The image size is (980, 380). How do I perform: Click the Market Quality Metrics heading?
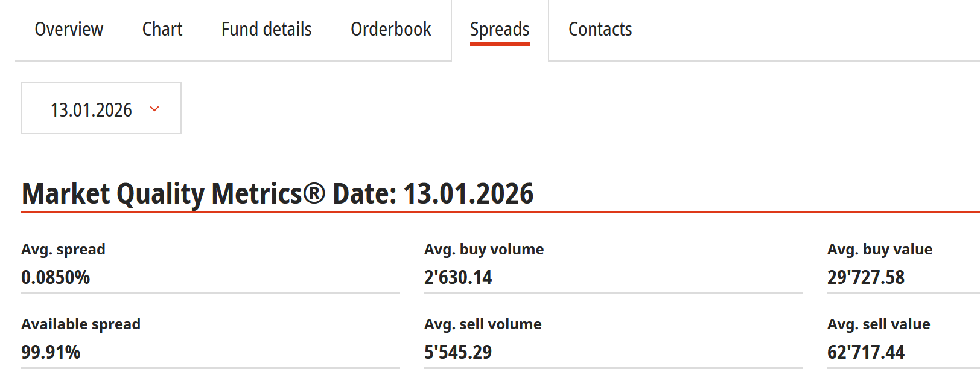click(x=278, y=194)
